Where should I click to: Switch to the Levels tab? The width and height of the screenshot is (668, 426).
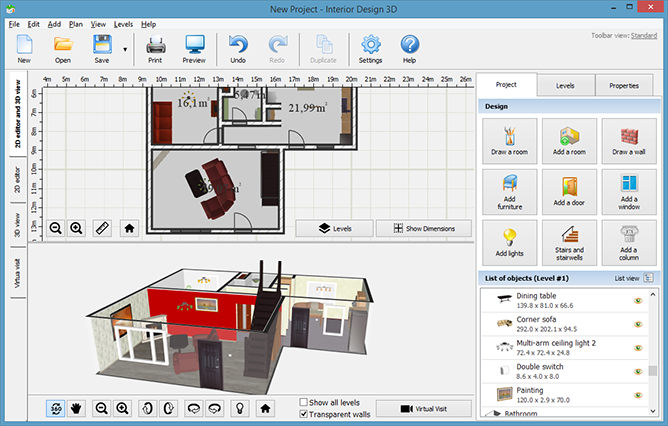coord(565,86)
